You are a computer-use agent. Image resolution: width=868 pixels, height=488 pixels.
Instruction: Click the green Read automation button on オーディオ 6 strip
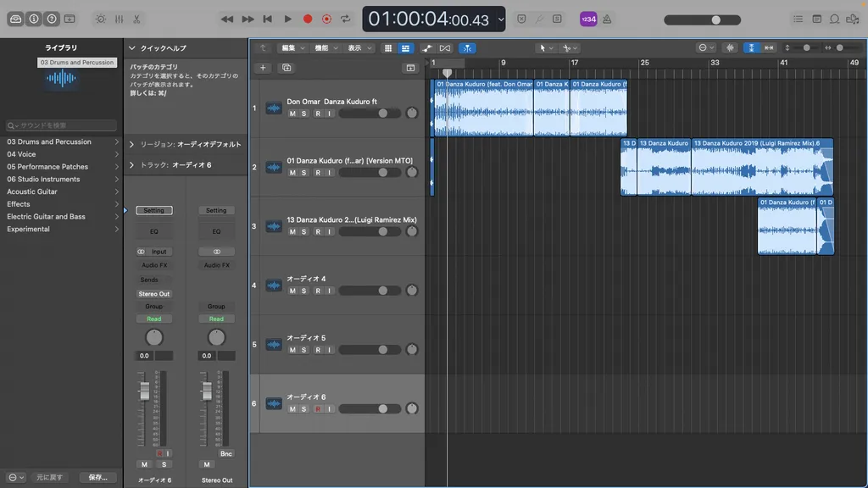coord(154,319)
